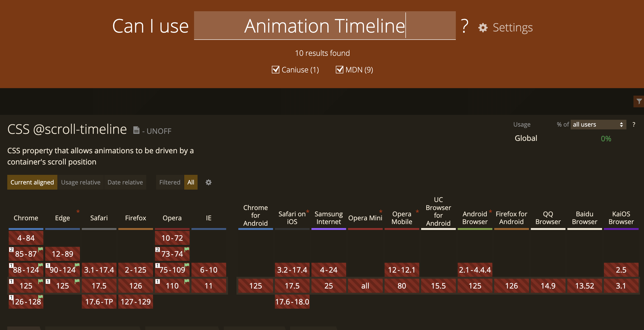Click asterisk beside Opera Mini header
This screenshot has width=644, height=330.
click(381, 212)
